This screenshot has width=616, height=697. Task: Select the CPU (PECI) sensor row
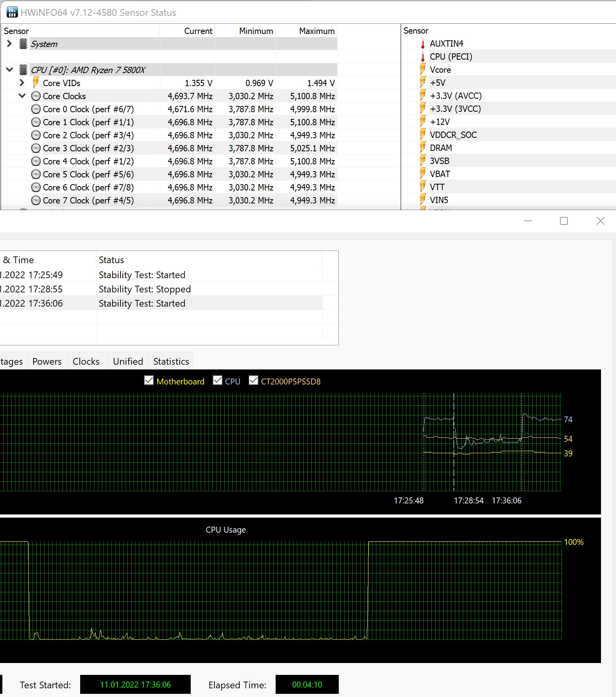pyautogui.click(x=509, y=57)
